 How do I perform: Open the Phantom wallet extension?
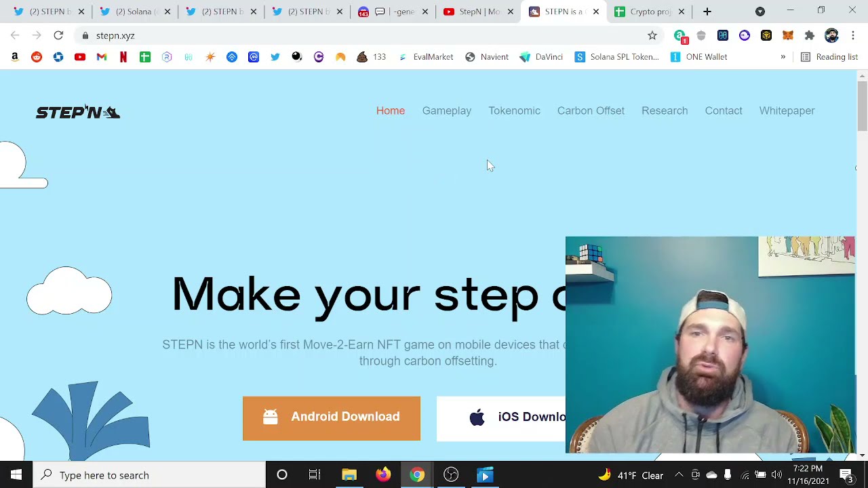[x=745, y=35]
